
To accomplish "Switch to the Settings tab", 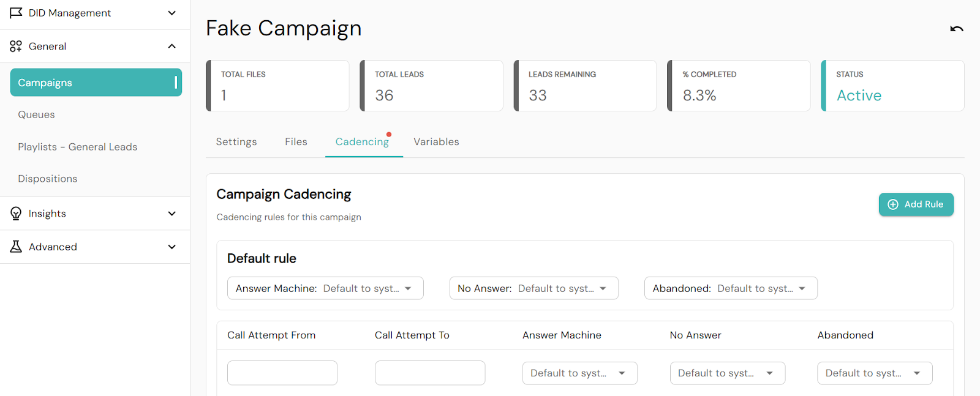I will click(236, 142).
